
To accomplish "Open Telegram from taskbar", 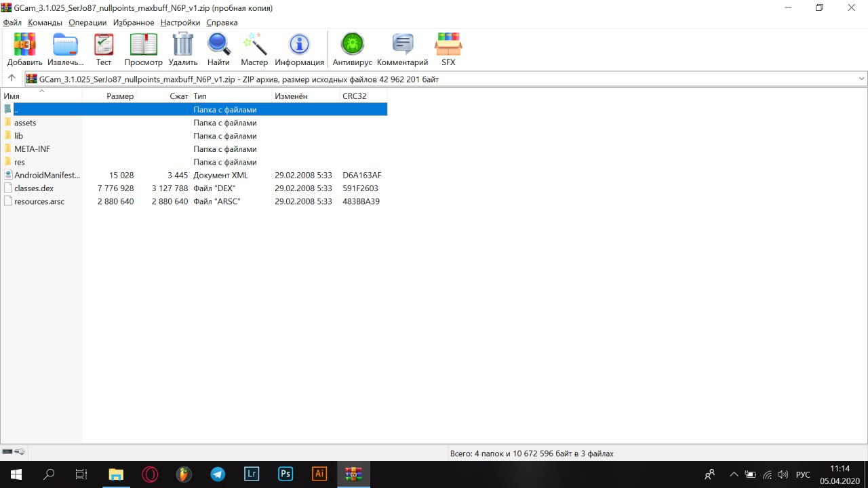I will (x=218, y=474).
